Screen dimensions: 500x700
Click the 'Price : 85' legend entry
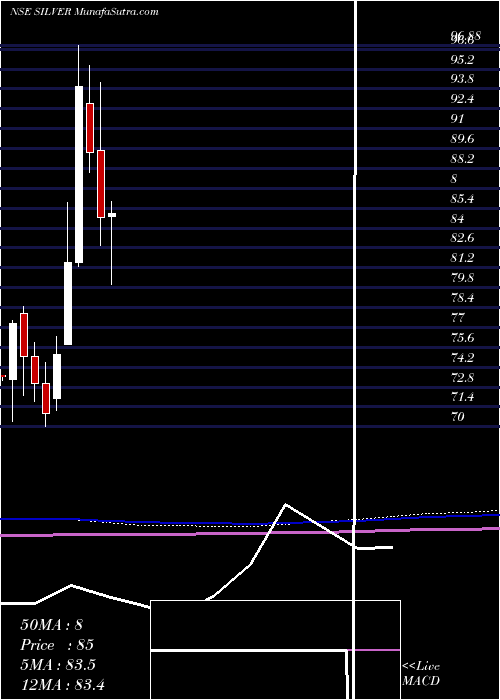(57, 645)
